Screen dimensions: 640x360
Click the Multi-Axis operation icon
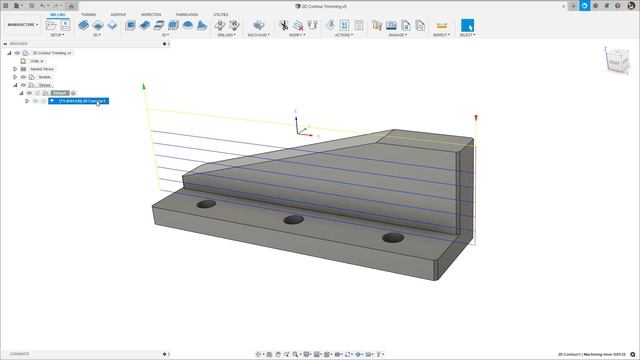pos(258,25)
